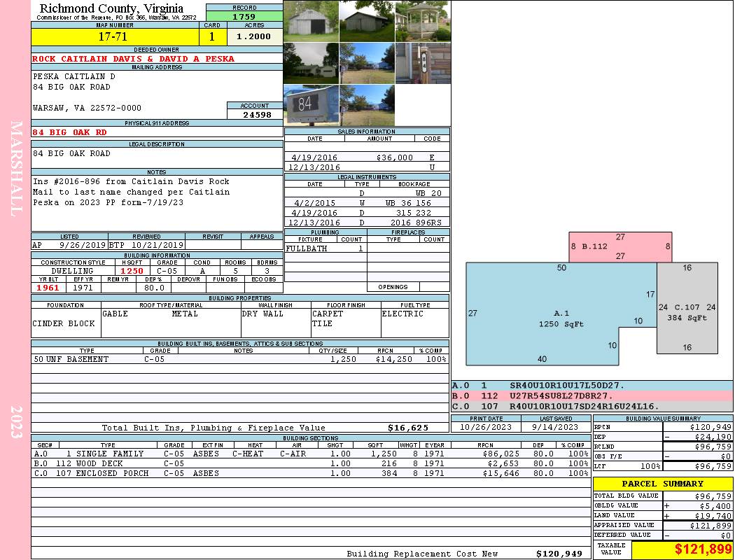Image resolution: width=735 pixels, height=560 pixels.
Task: Open the gazebo photo thumbnail
Action: pyautogui.click(x=423, y=21)
